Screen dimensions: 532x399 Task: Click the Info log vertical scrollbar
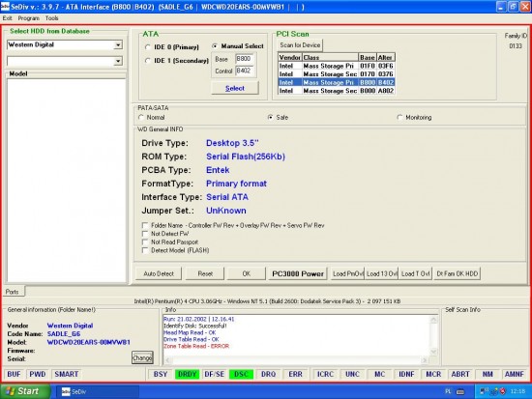point(433,335)
